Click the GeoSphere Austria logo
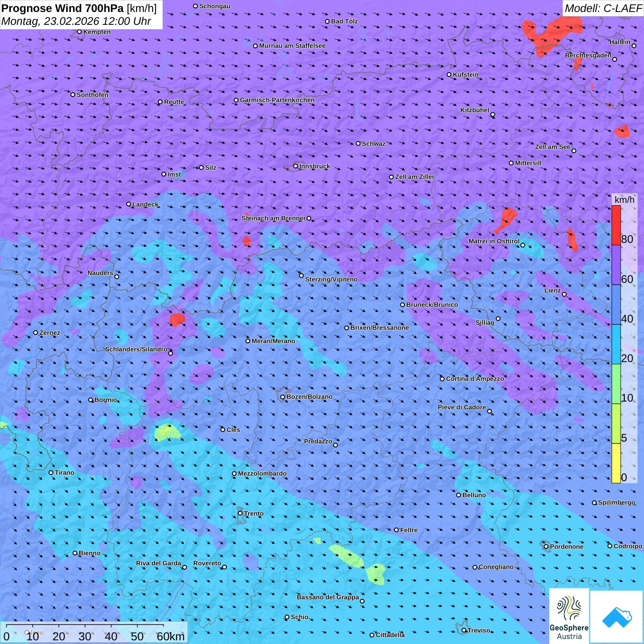 click(x=569, y=617)
